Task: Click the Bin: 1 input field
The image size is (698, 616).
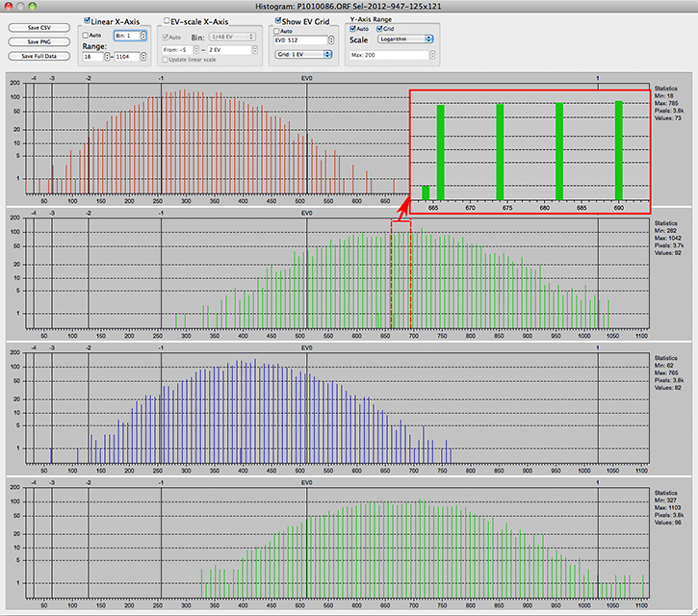Action: coord(127,36)
